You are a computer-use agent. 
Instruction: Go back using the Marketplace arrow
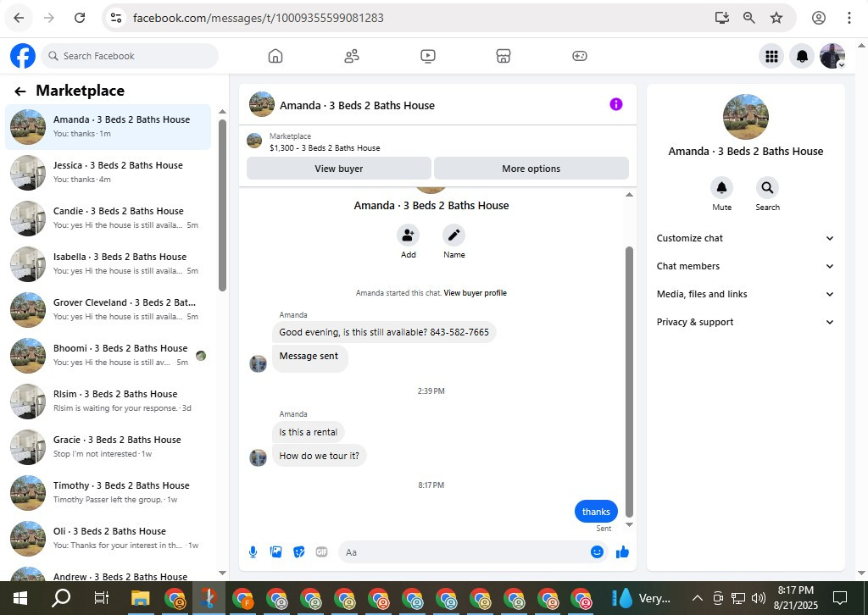(20, 91)
